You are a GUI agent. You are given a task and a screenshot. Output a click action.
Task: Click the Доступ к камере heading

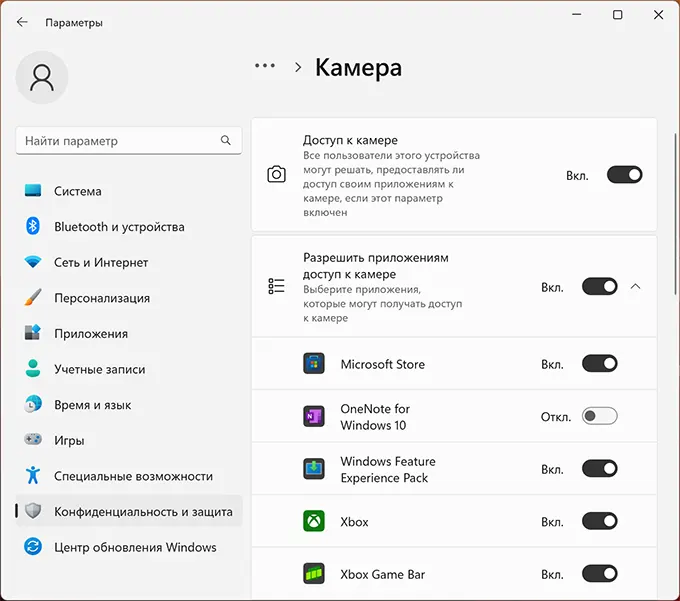(350, 140)
